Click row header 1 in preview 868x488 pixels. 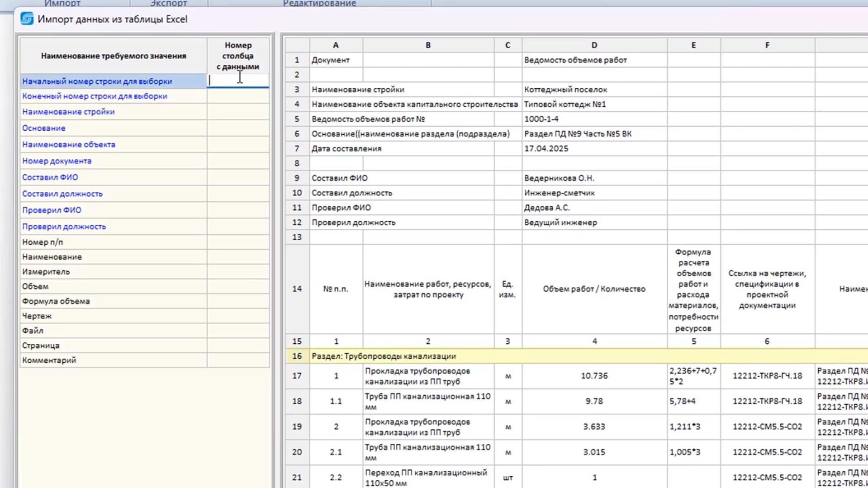(297, 60)
